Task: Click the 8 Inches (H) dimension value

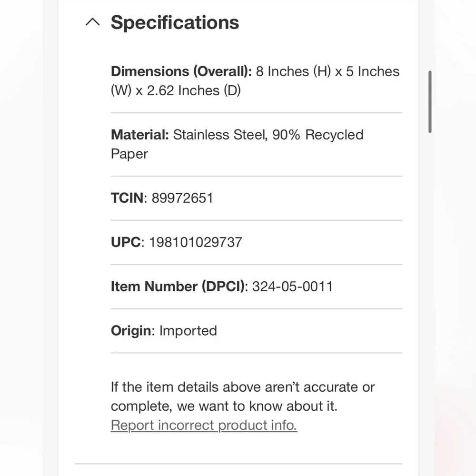Action: point(293,72)
